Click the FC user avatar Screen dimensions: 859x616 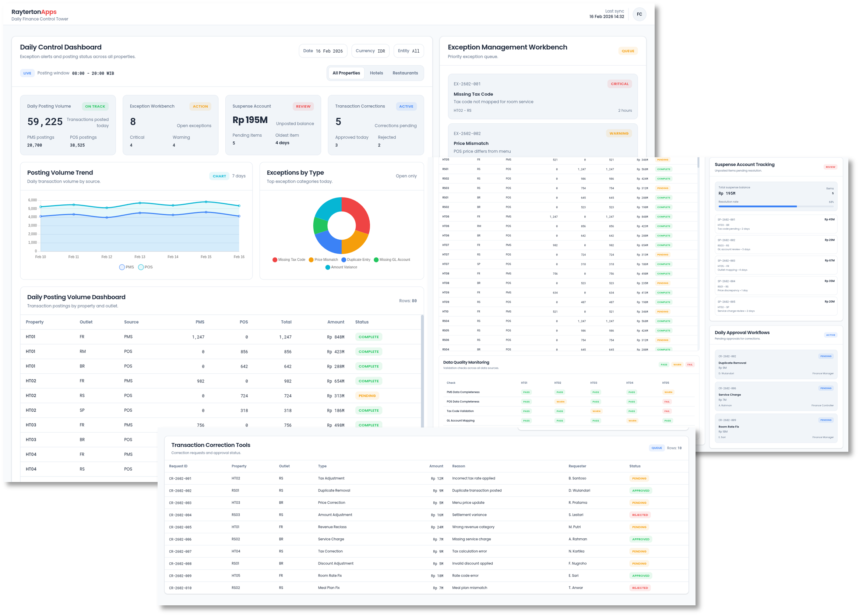[639, 14]
